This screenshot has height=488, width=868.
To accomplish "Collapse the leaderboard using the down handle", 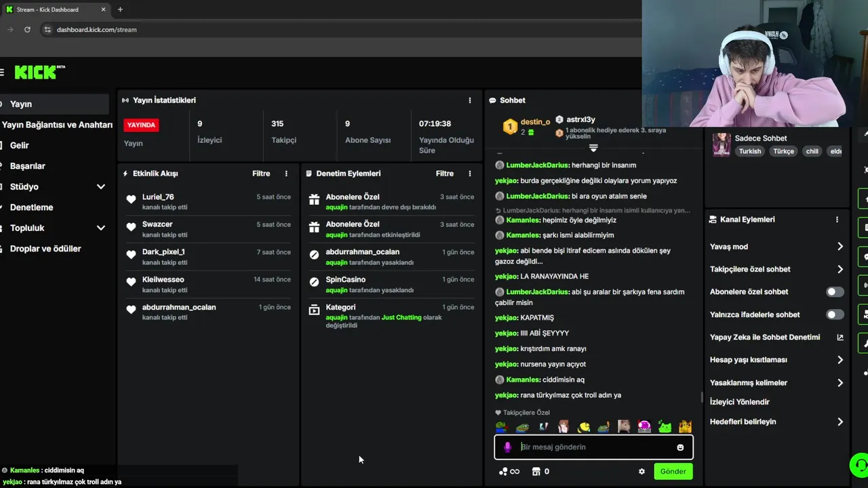I will (x=593, y=148).
